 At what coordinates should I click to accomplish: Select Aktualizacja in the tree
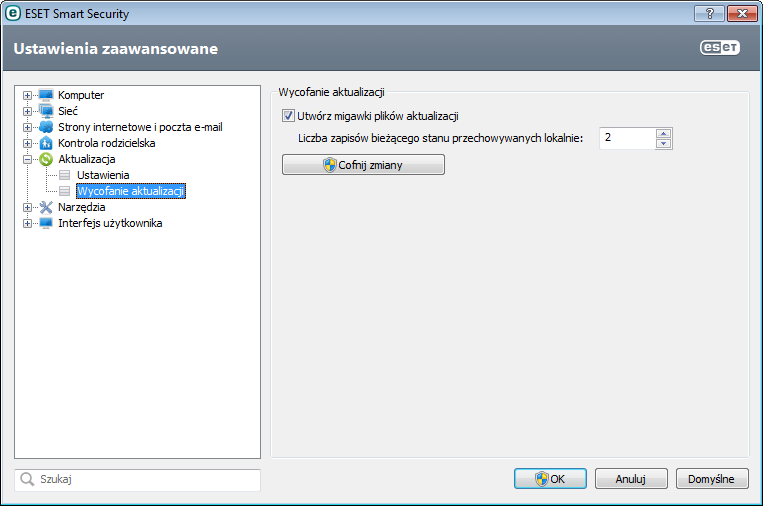coord(87,159)
